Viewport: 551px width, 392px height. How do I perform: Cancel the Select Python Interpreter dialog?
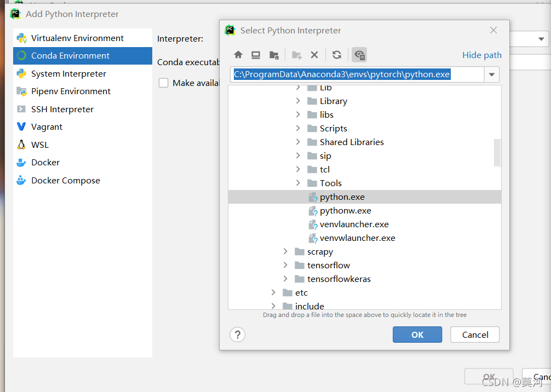click(475, 335)
